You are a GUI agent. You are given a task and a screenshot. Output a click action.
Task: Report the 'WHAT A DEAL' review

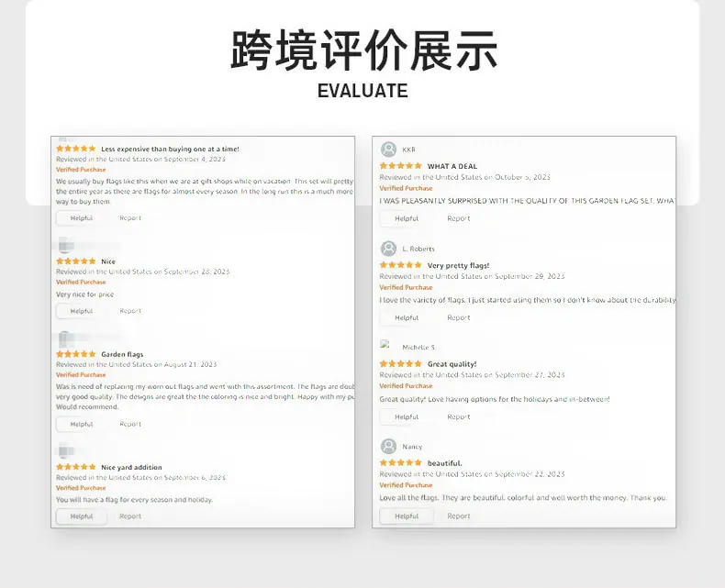tap(458, 218)
